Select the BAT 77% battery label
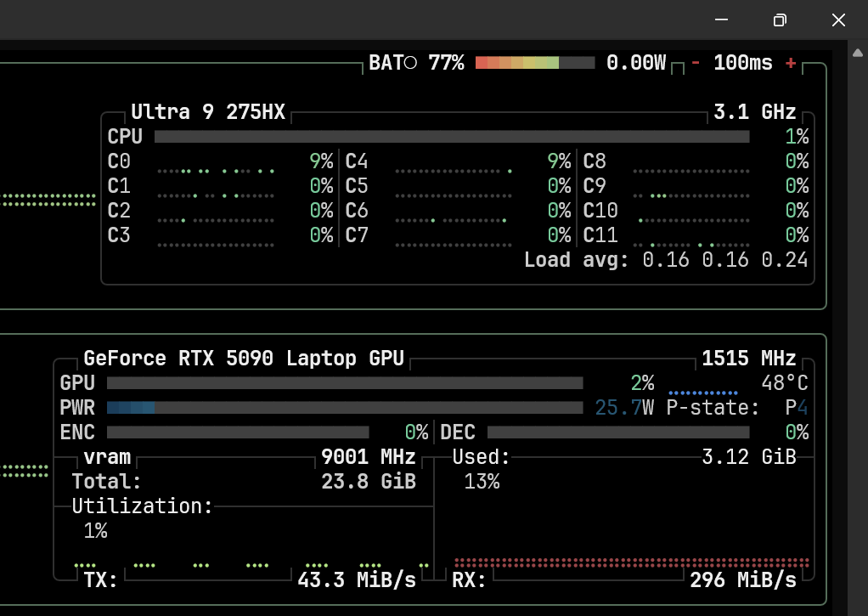868x616 pixels. (416, 63)
